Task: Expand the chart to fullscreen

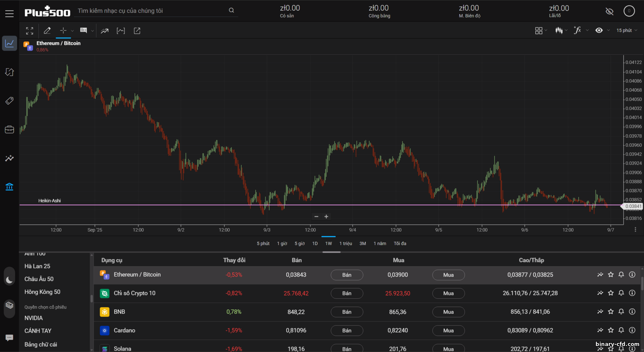Action: tap(29, 30)
